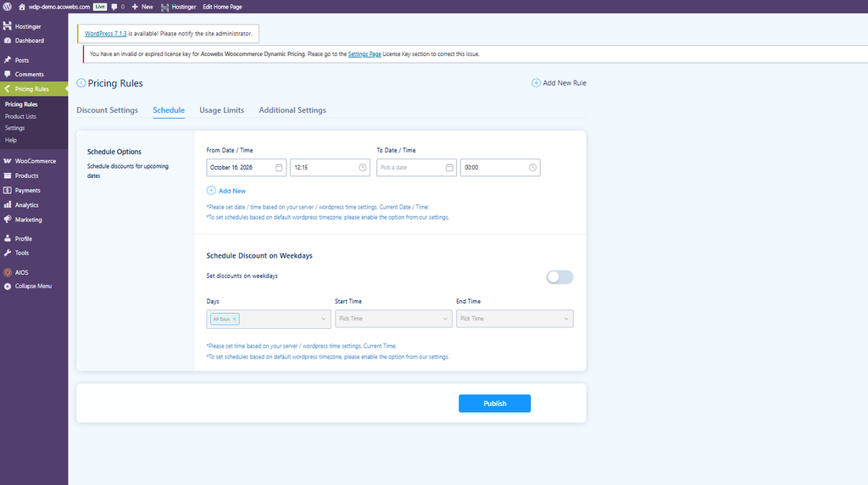The height and width of the screenshot is (485, 868).
Task: Click the Payments sidebar icon
Action: pyautogui.click(x=7, y=190)
